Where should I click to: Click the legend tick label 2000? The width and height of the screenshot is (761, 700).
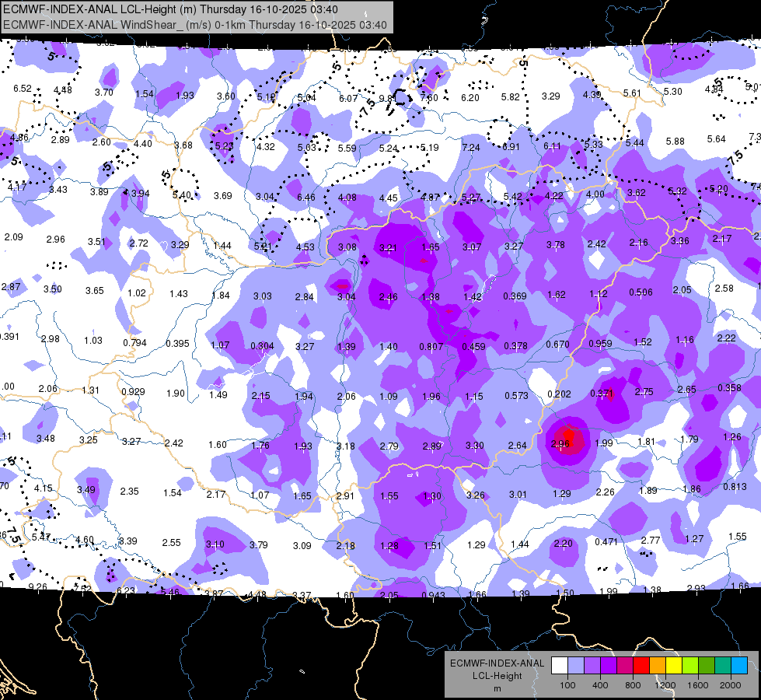(x=731, y=685)
